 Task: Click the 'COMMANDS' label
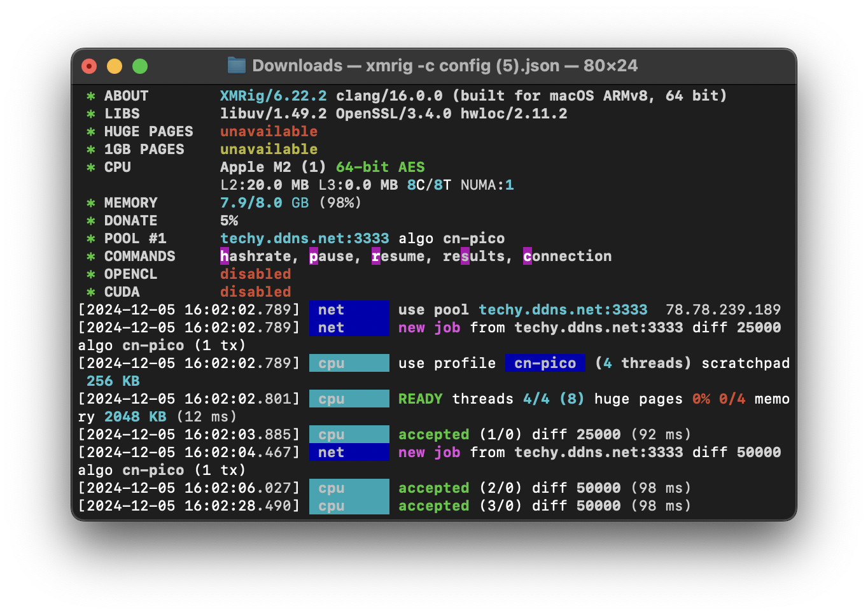[140, 256]
